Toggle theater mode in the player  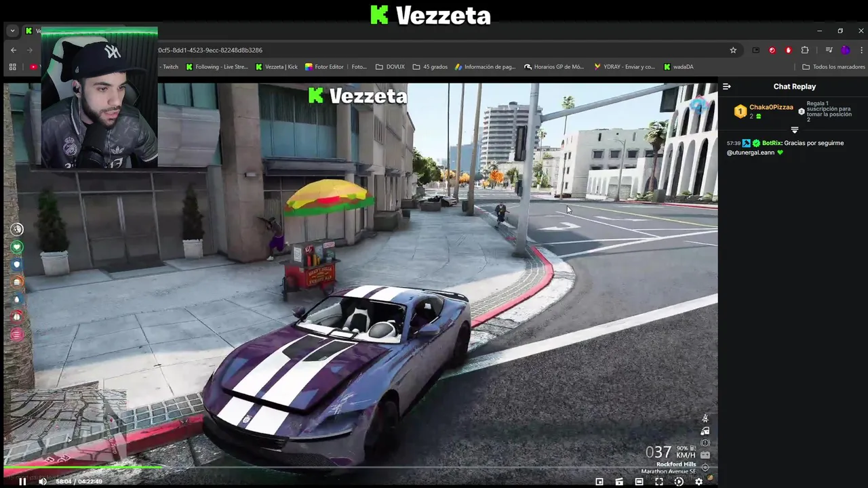(x=639, y=481)
